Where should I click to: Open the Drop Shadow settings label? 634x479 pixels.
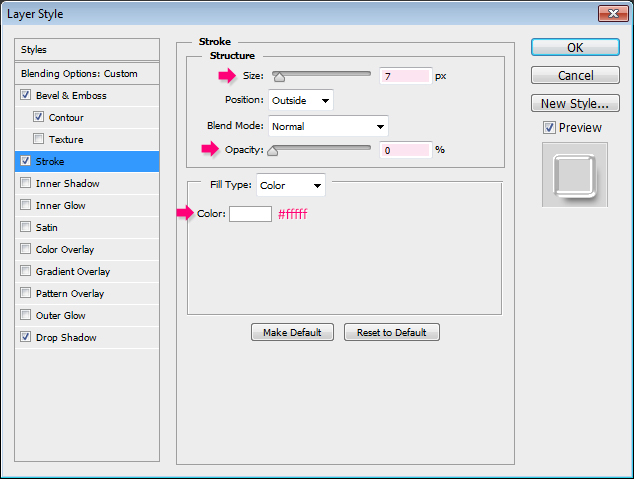tap(66, 337)
